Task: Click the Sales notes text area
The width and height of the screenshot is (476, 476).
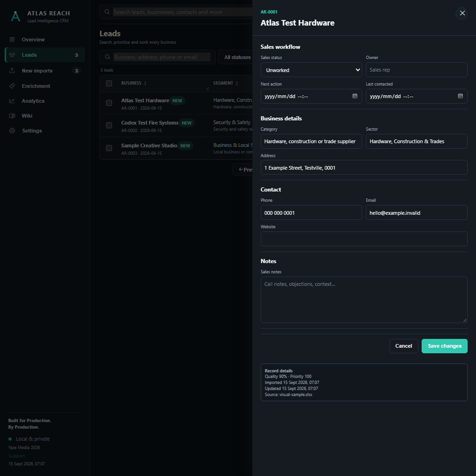Action: [x=364, y=300]
